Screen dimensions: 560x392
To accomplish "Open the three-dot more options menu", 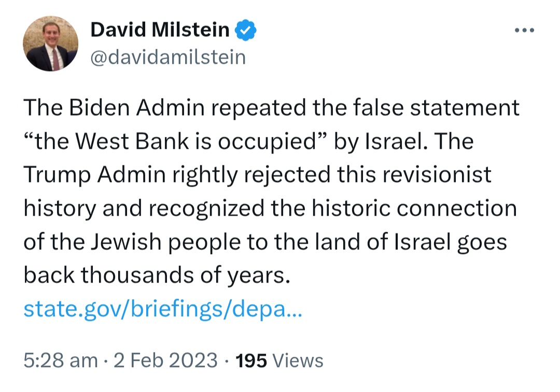I will coord(524,31).
